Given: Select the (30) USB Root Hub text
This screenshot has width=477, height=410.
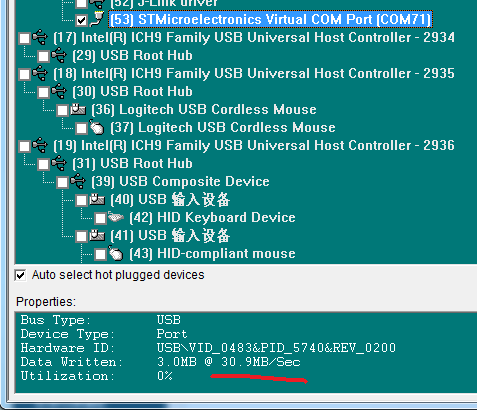Looking at the screenshot, I should coord(132,91).
